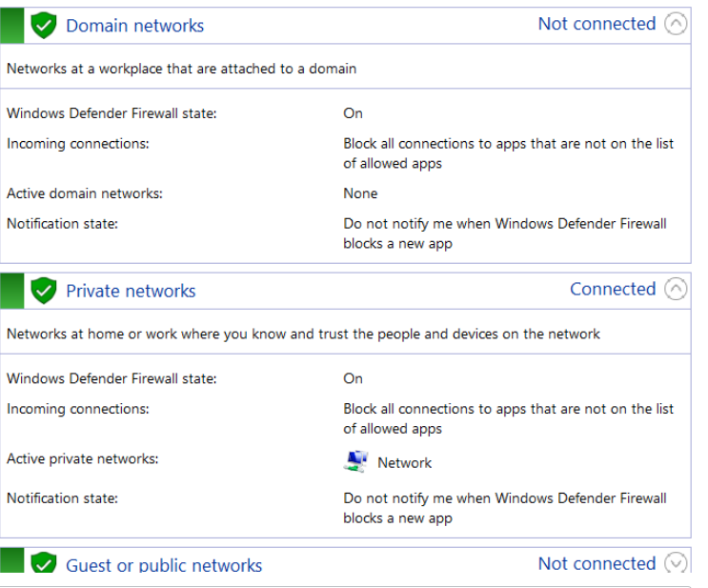The height and width of the screenshot is (588, 708).
Task: Click 'Notification state:' label in Domain section
Action: coord(62,224)
